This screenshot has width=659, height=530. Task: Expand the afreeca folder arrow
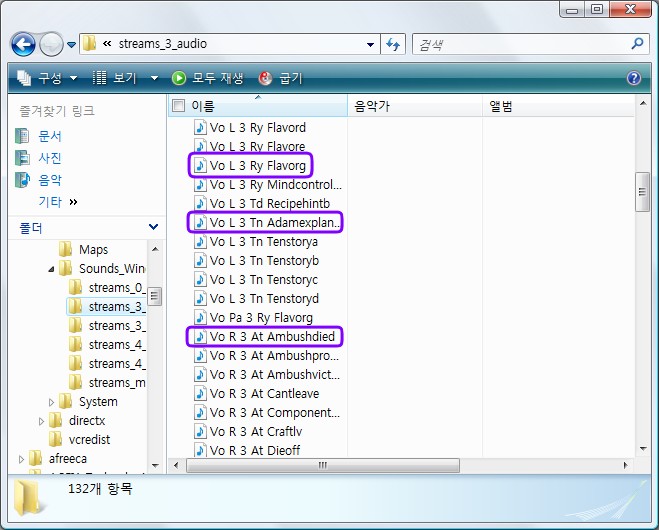(21, 459)
